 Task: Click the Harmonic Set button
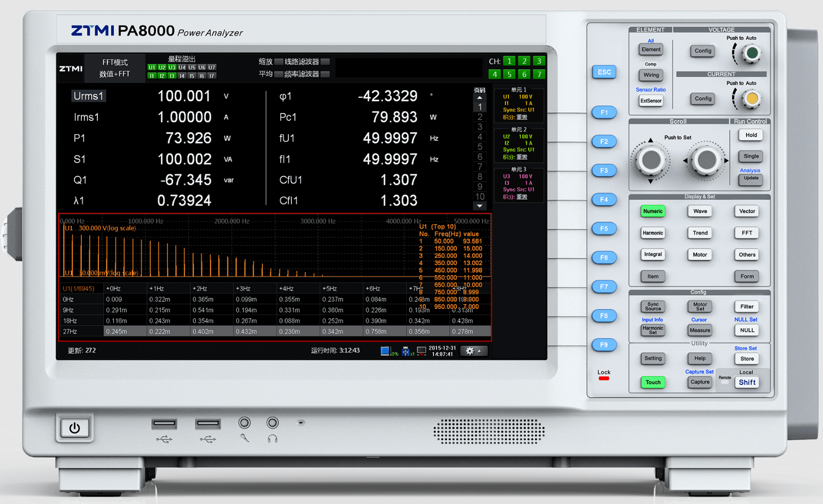(653, 330)
